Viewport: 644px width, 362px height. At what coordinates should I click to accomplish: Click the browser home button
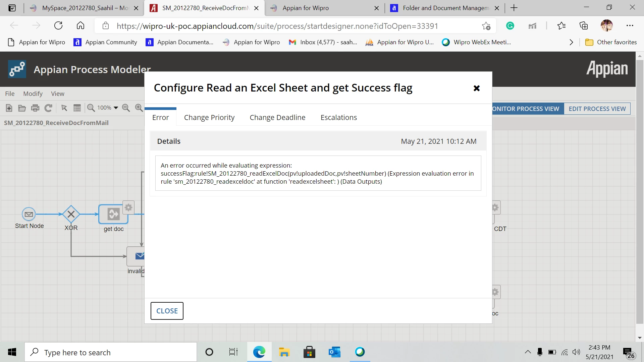coord(80,26)
